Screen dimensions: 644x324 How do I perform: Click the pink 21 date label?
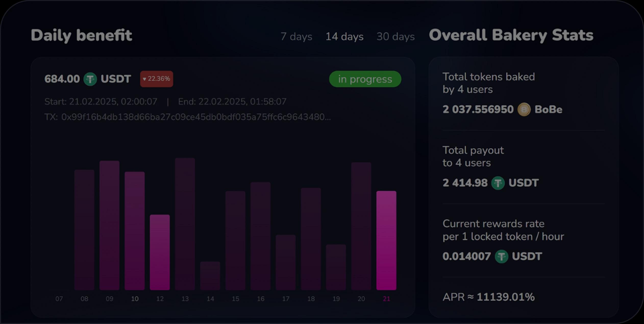[386, 299]
